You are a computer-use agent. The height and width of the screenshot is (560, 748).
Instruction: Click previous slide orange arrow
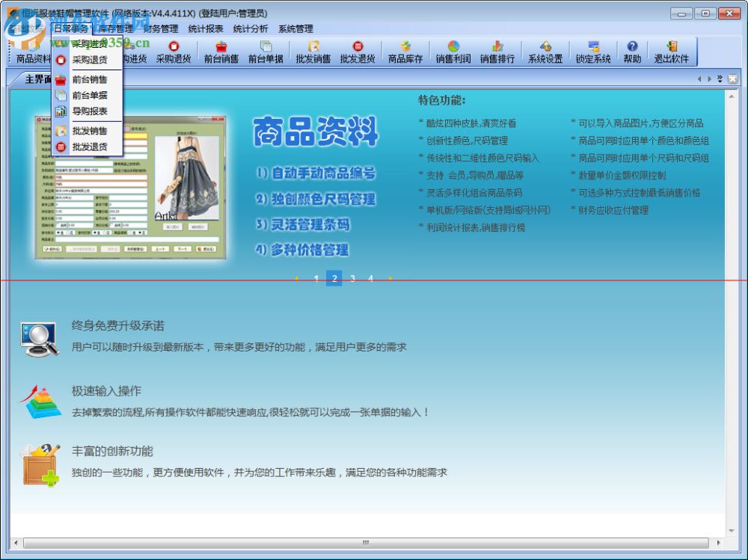297,279
